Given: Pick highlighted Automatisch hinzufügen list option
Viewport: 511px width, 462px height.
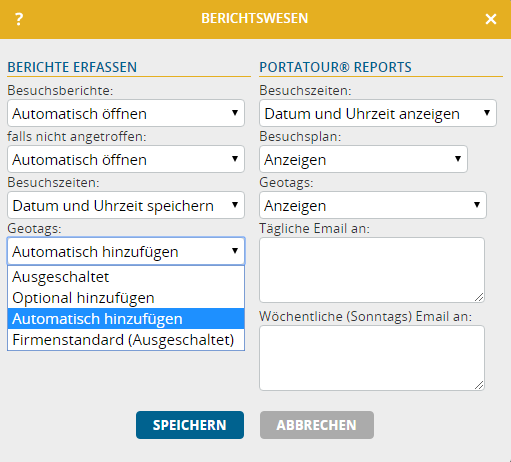Looking at the screenshot, I should click(126, 319).
